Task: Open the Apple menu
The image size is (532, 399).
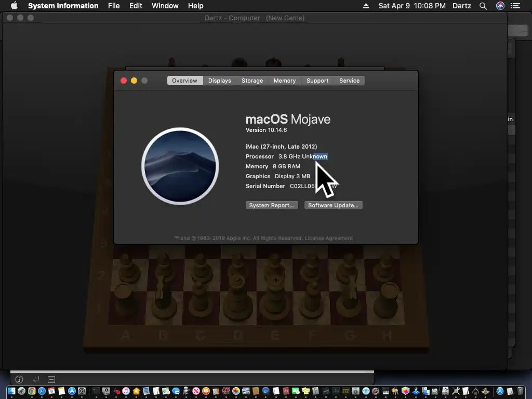Action: click(14, 6)
